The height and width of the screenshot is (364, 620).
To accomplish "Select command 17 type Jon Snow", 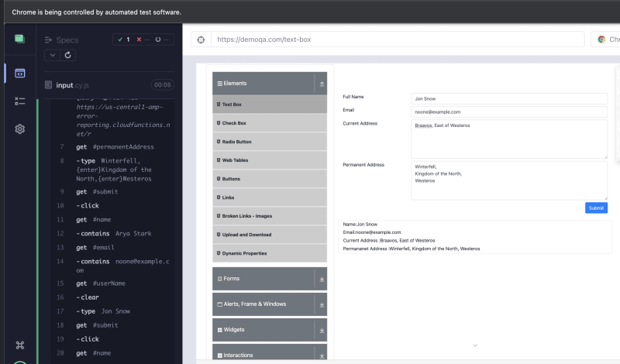I will click(x=112, y=311).
